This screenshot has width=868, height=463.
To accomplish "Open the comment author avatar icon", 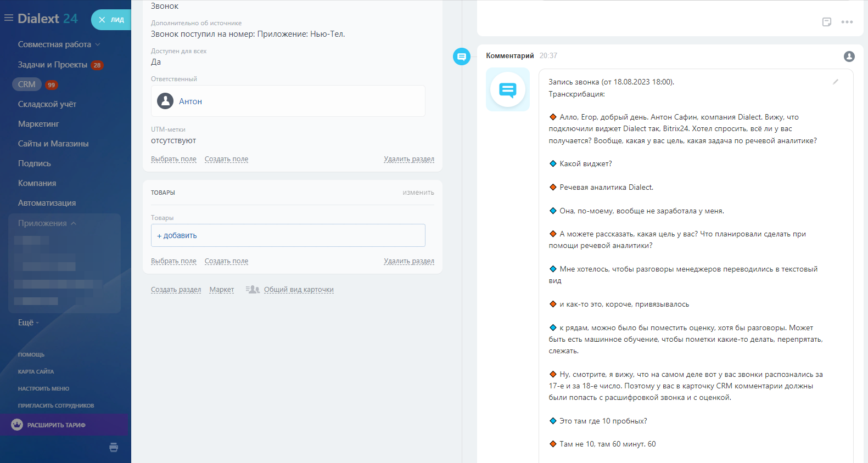I will (x=849, y=56).
